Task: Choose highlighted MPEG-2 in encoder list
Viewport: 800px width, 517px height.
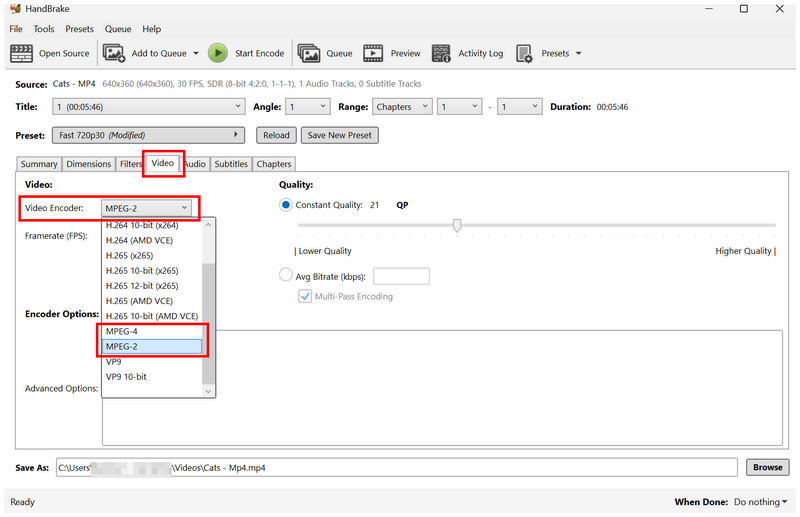Action: 153,347
